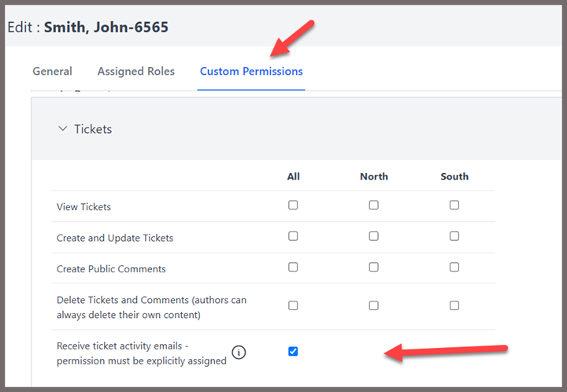Check Delete Tickets and Comments for North
The width and height of the screenshot is (567, 392).
click(x=373, y=305)
